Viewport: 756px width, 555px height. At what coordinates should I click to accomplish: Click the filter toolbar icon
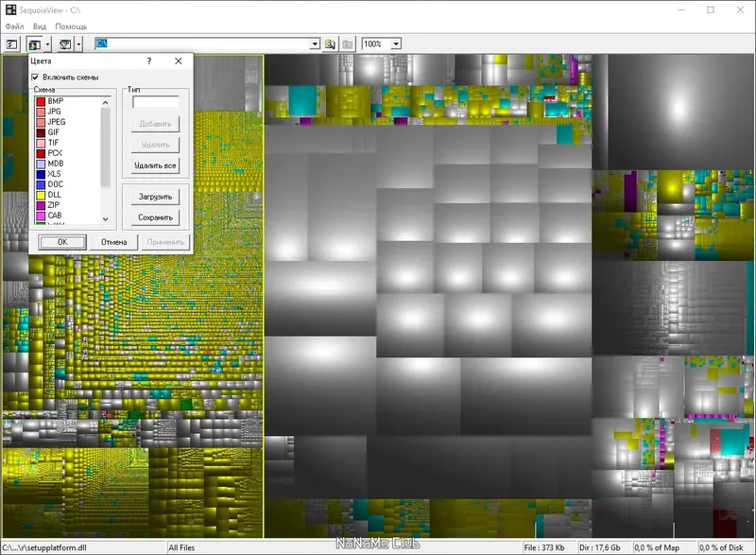65,44
